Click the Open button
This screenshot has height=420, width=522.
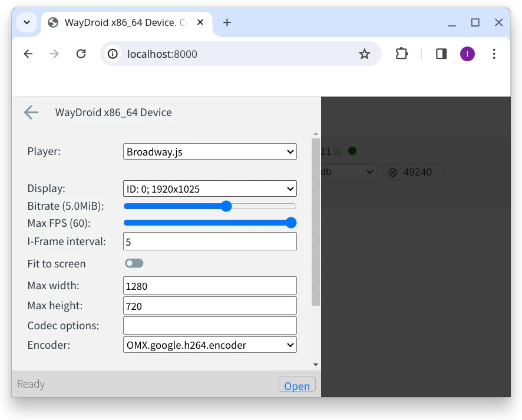pos(297,385)
